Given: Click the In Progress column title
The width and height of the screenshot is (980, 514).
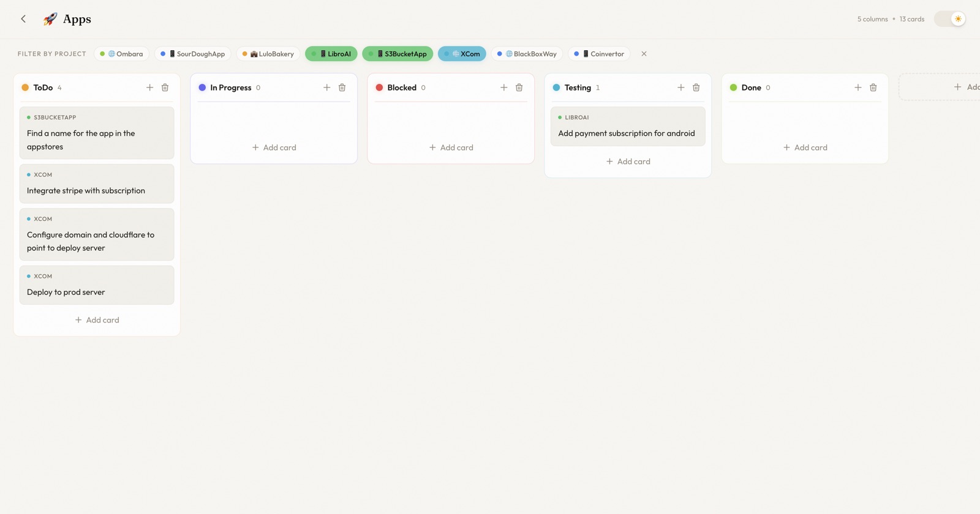Looking at the screenshot, I should pos(231,88).
